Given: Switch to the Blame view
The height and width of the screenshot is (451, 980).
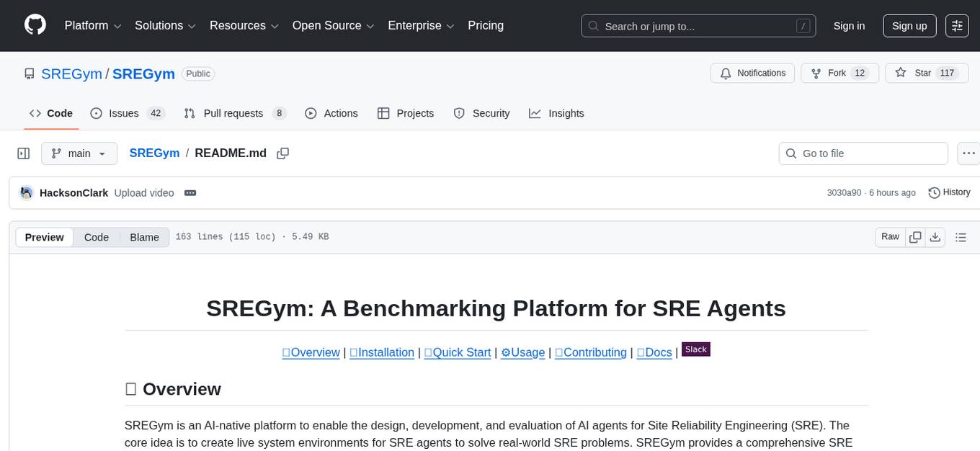Looking at the screenshot, I should (144, 237).
